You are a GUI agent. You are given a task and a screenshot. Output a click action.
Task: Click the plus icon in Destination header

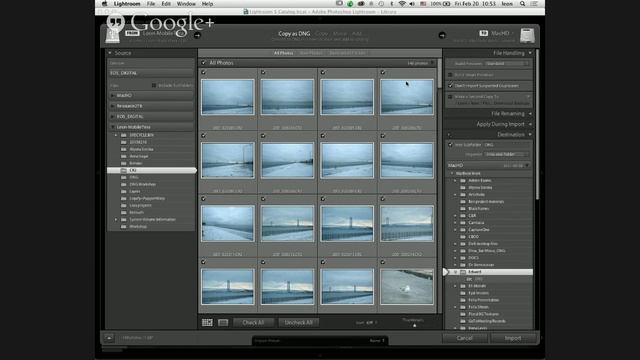pos(449,135)
